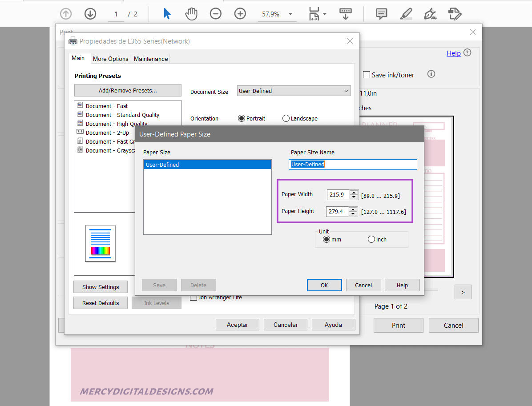The height and width of the screenshot is (406, 532).
Task: Open the zoom percentage dropdown
Action: click(x=291, y=14)
